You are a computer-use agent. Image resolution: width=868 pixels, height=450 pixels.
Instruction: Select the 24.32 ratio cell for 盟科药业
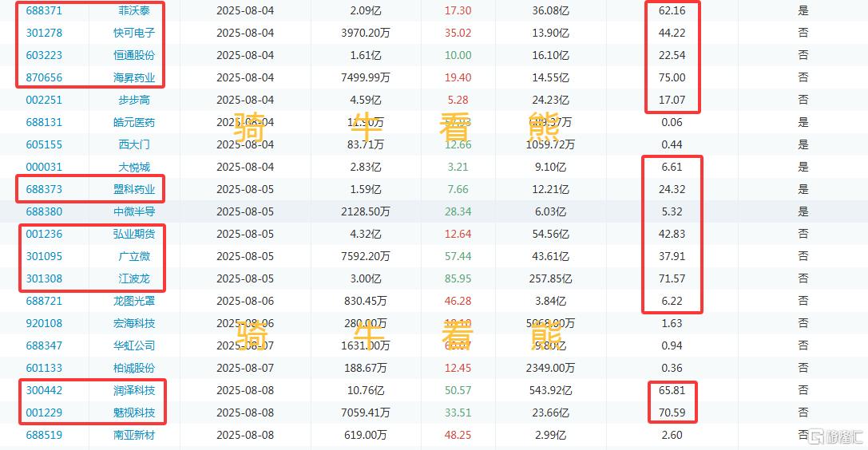(x=672, y=189)
